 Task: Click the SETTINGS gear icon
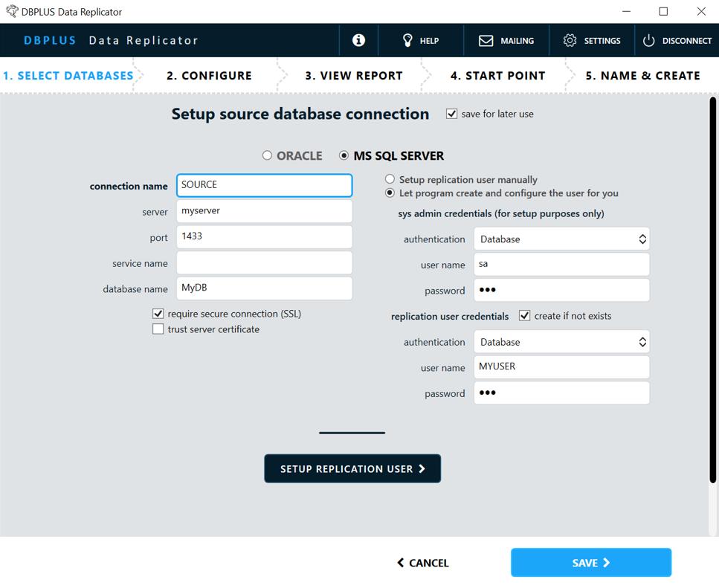570,40
